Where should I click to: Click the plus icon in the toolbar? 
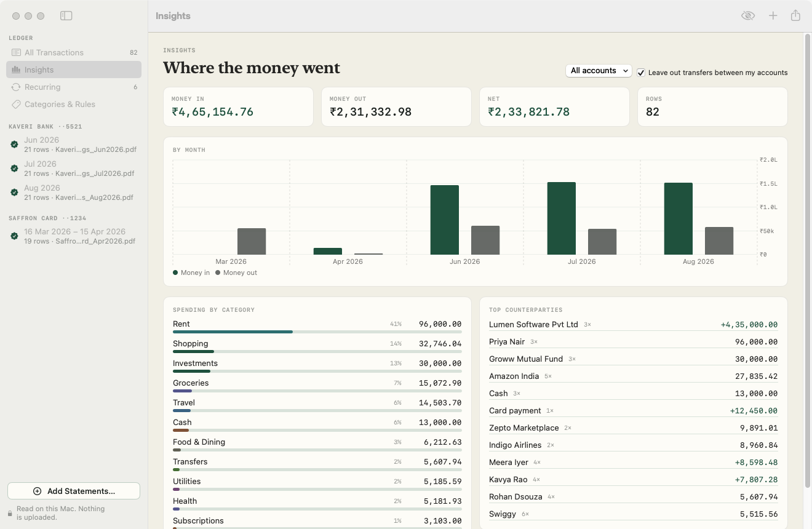tap(773, 16)
